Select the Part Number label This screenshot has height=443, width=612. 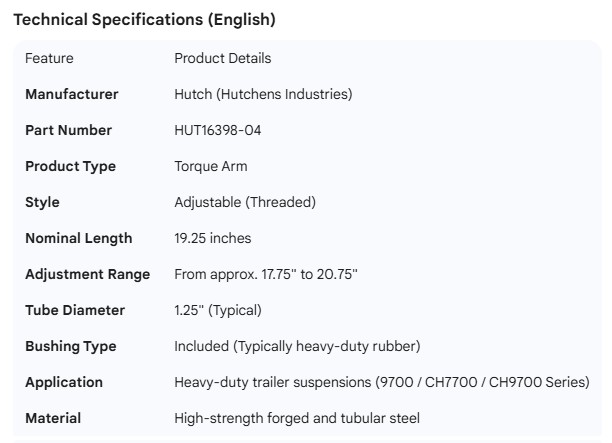click(x=68, y=130)
